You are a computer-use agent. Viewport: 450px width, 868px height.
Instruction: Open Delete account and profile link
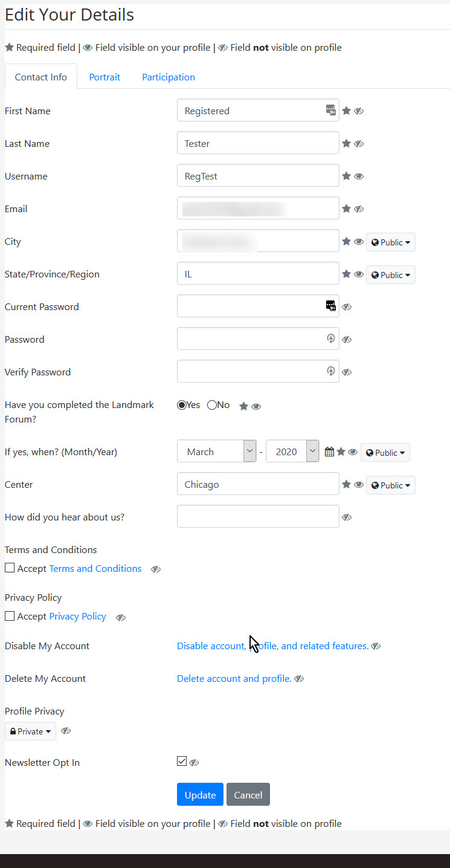[x=234, y=679]
